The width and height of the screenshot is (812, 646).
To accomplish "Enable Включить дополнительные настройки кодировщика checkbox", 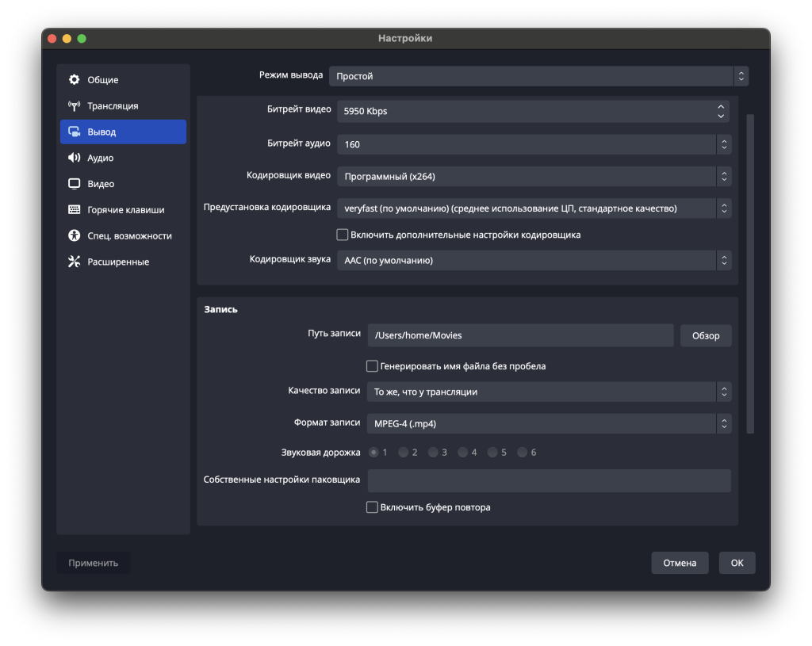I will [343, 235].
